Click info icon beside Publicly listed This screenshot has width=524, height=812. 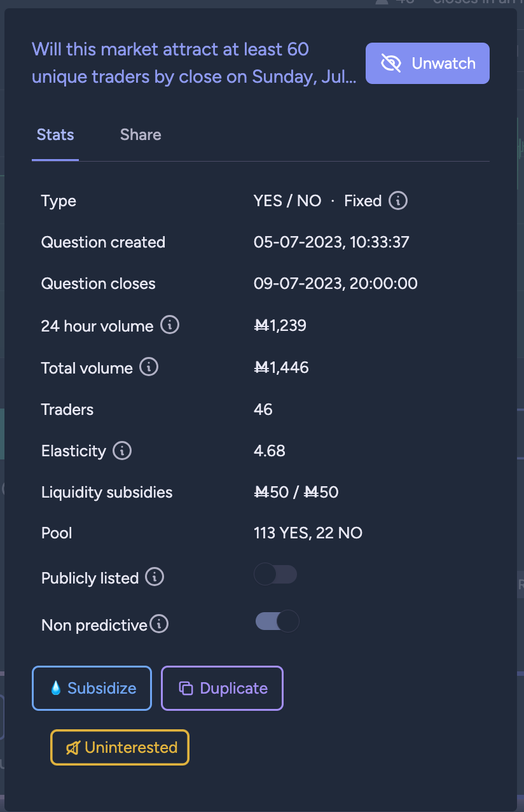pyautogui.click(x=155, y=577)
